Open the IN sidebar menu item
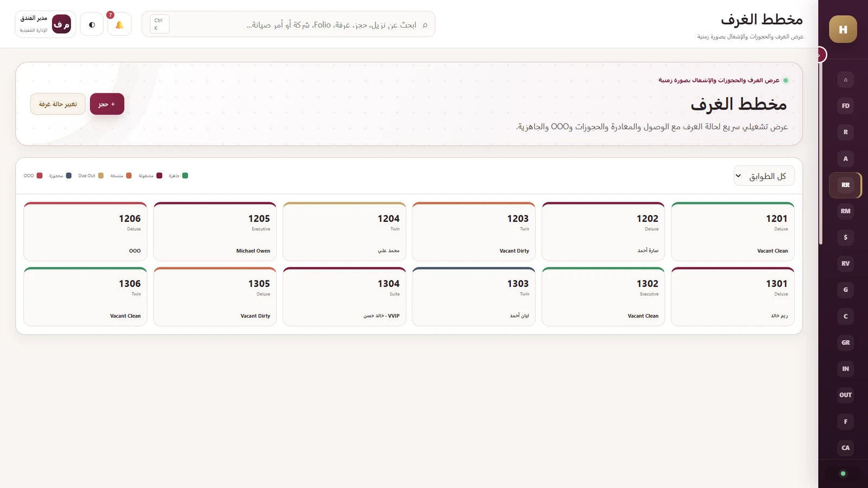The image size is (868, 488). tap(845, 369)
